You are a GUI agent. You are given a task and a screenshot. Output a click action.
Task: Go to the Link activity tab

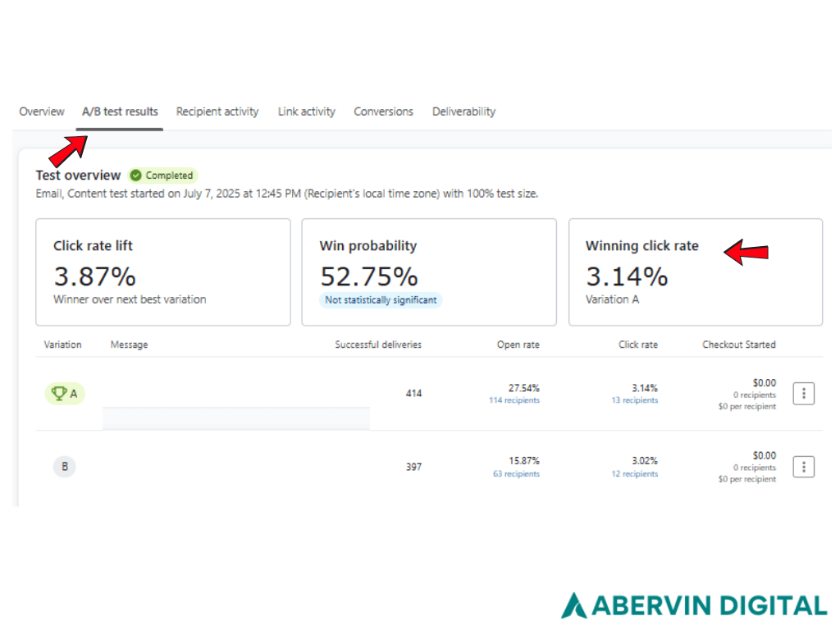tap(307, 112)
